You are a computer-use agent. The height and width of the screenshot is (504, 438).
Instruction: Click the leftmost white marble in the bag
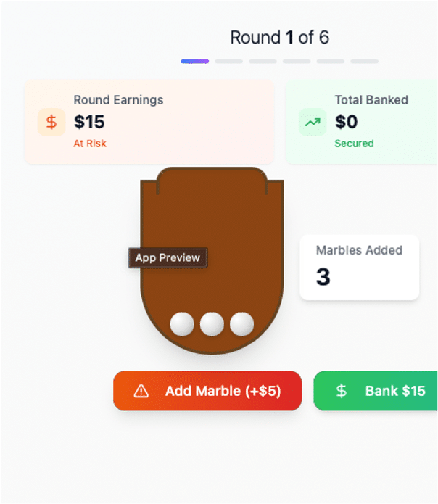click(x=182, y=324)
